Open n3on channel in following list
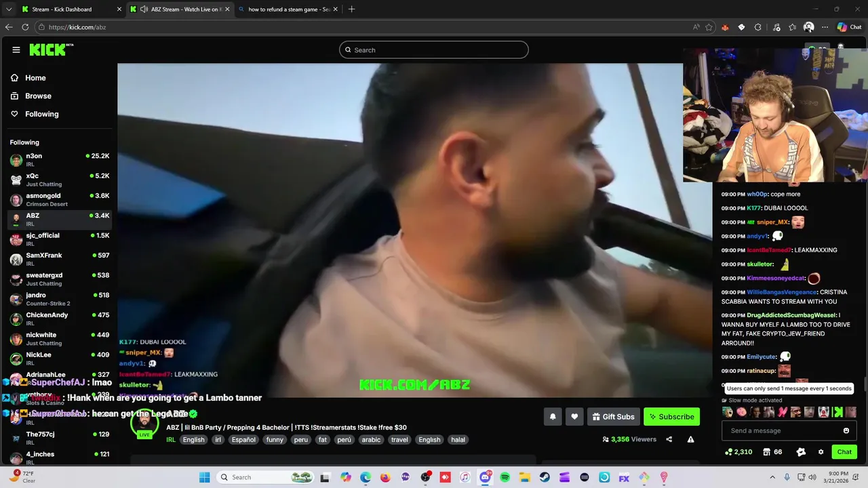Image resolution: width=868 pixels, height=488 pixels. pos(60,160)
